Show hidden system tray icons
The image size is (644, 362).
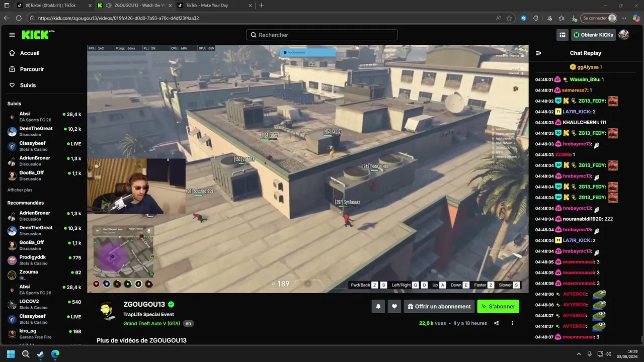pos(579,354)
